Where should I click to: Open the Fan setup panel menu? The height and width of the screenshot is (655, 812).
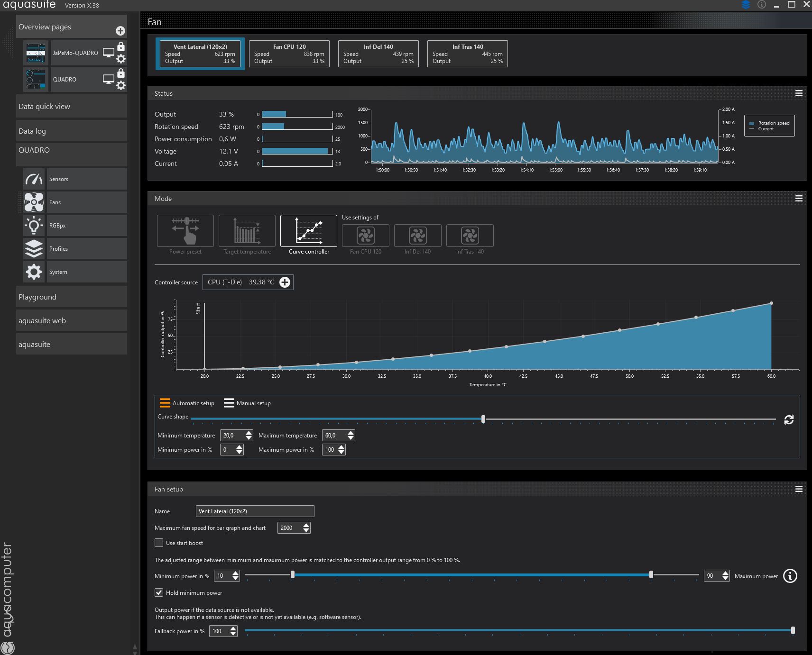coord(799,489)
